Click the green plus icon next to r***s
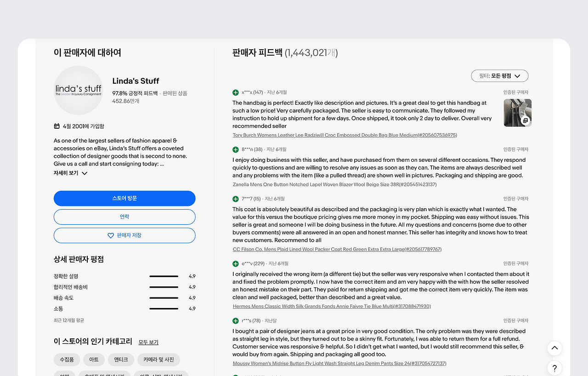The height and width of the screenshot is (376, 588). pos(236,320)
